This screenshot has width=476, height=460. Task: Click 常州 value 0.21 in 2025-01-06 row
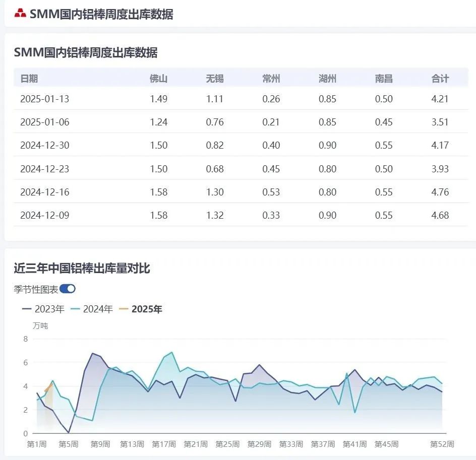(x=271, y=122)
